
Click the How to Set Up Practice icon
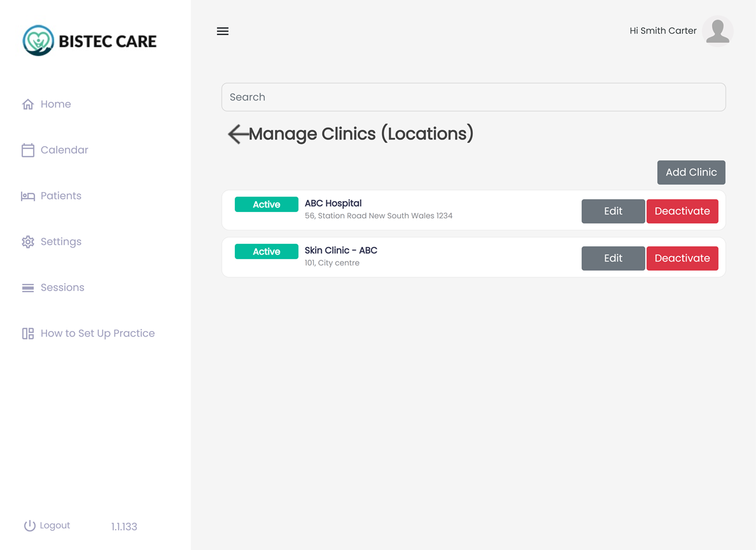point(27,333)
